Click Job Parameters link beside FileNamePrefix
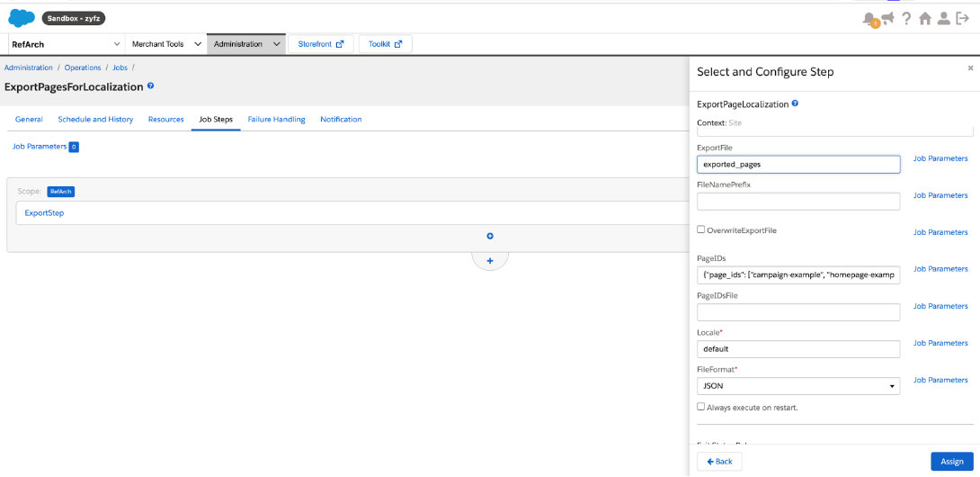The width and height of the screenshot is (980, 477). pos(940,195)
